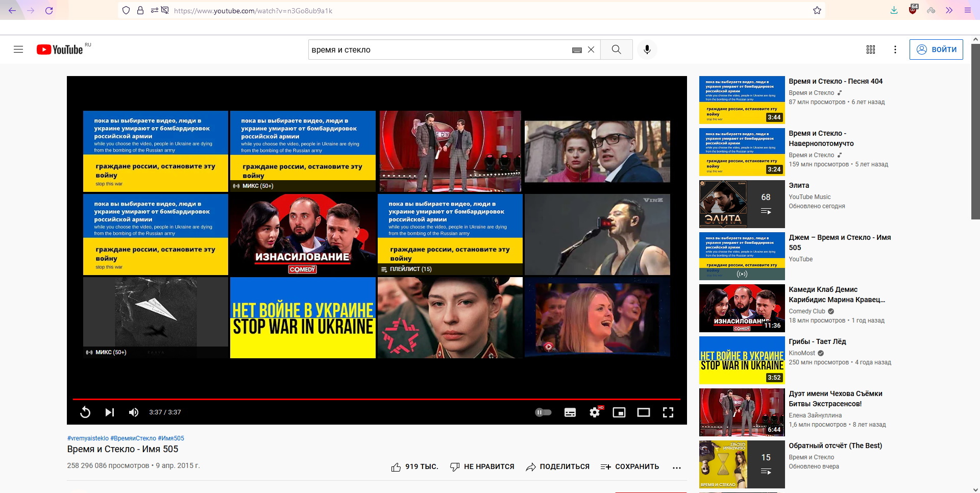Click the #Имя505 hashtag

pos(171,438)
